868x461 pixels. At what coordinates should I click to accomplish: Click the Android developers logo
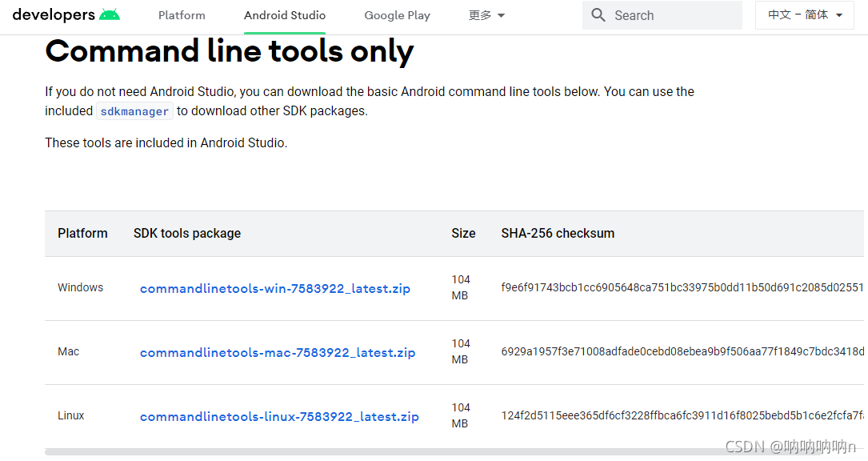(66, 15)
